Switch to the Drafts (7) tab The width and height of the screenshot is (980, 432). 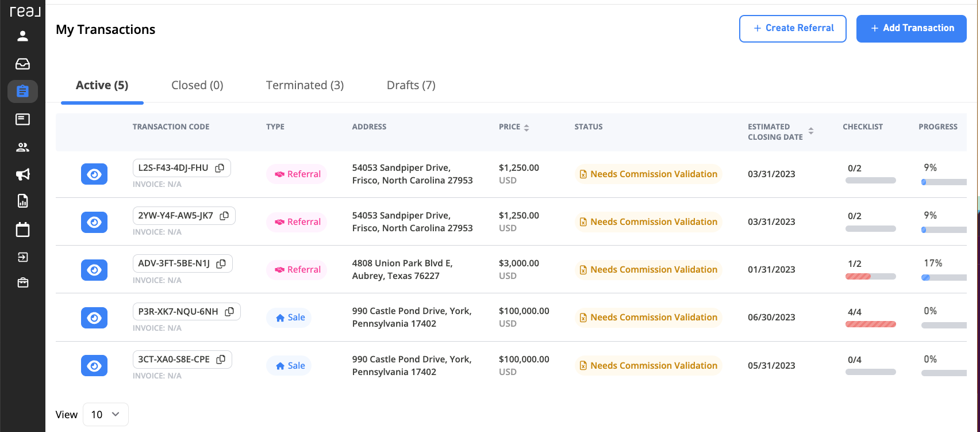pos(411,85)
